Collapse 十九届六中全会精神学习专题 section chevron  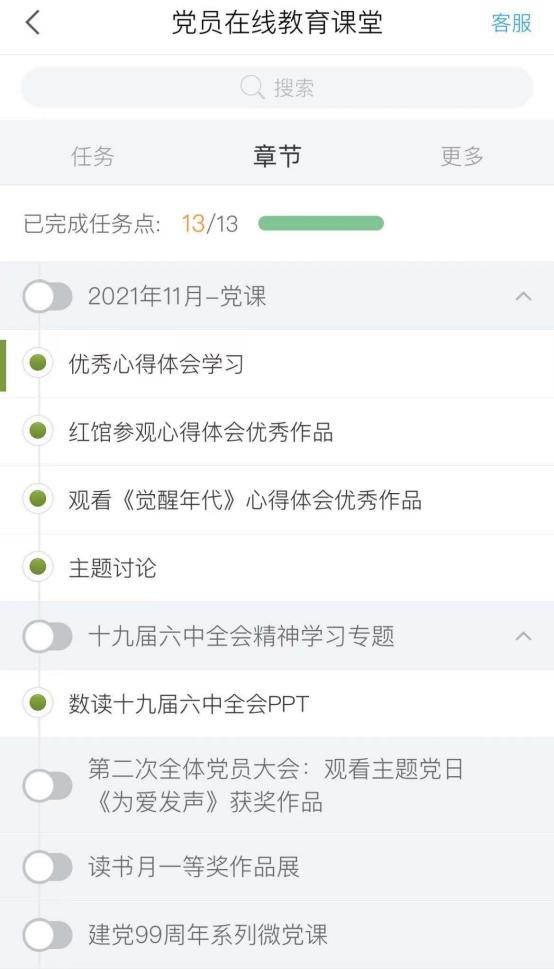(x=523, y=636)
